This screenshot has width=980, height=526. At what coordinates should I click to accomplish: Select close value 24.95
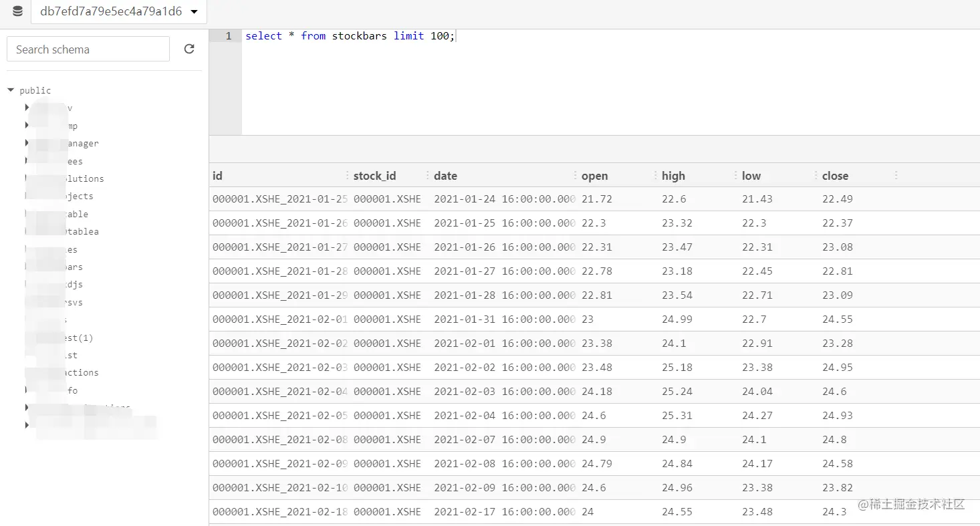pyautogui.click(x=838, y=367)
